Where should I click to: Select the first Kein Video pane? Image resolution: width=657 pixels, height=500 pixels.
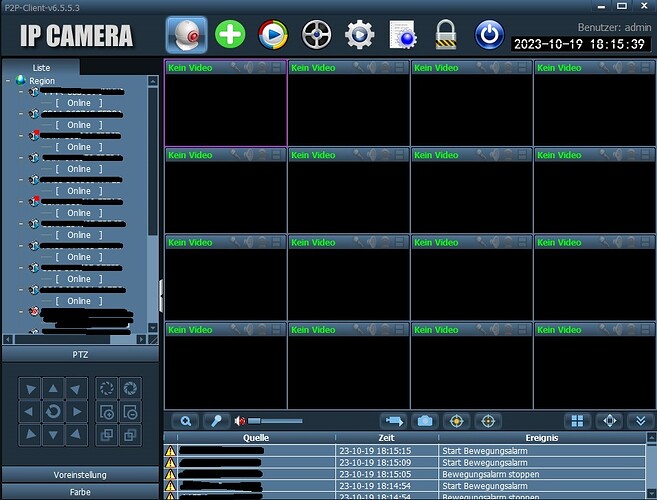(225, 105)
